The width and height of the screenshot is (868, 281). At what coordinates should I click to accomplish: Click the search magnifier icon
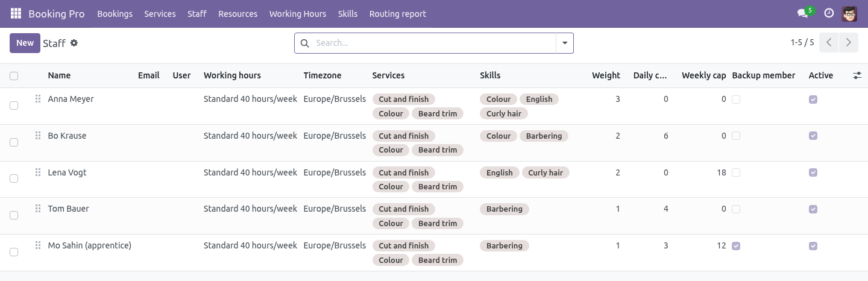point(304,43)
